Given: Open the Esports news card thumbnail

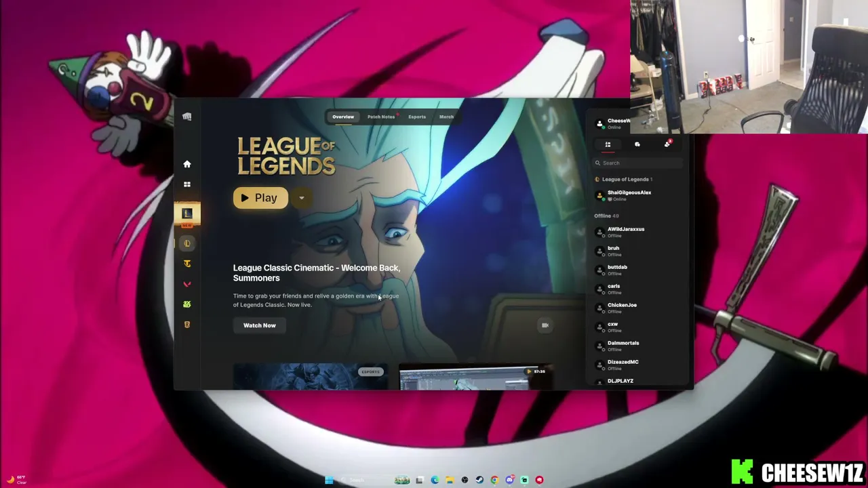Looking at the screenshot, I should pos(311,377).
